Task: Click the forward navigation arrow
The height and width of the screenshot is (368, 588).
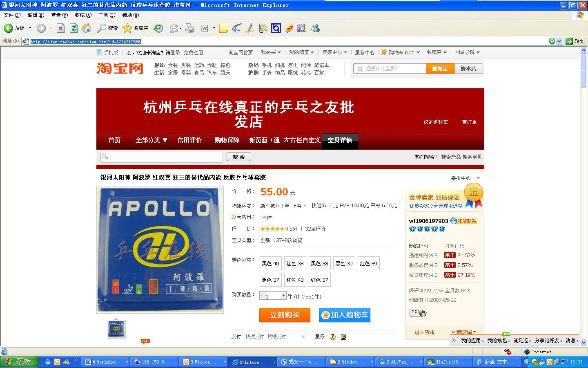Action: [x=41, y=28]
